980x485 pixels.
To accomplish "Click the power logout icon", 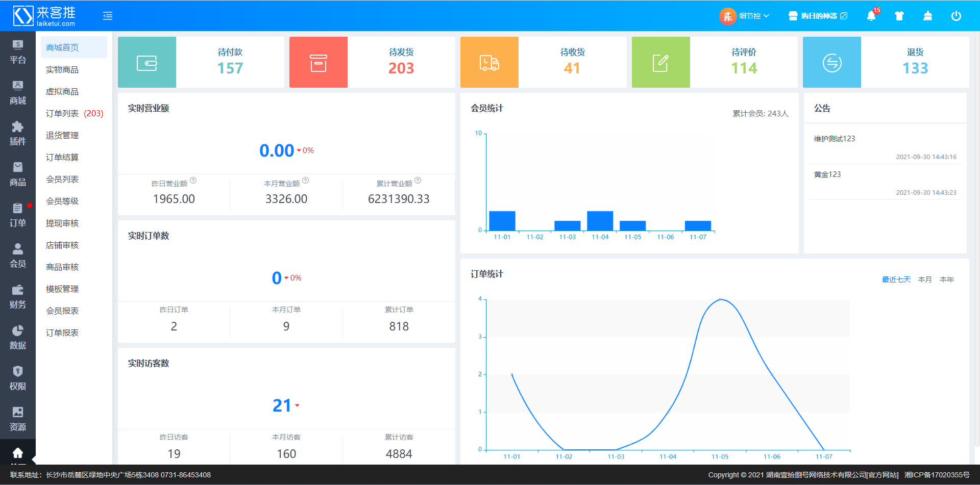I will click(x=956, y=16).
